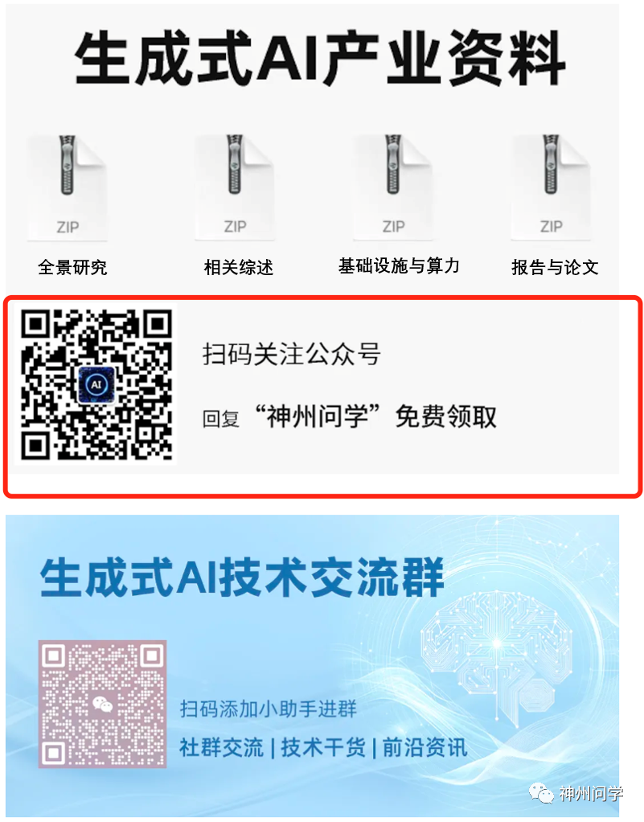Click the 报告与论文 ZIP file icon
Screen dimensions: 644x822
click(x=551, y=187)
